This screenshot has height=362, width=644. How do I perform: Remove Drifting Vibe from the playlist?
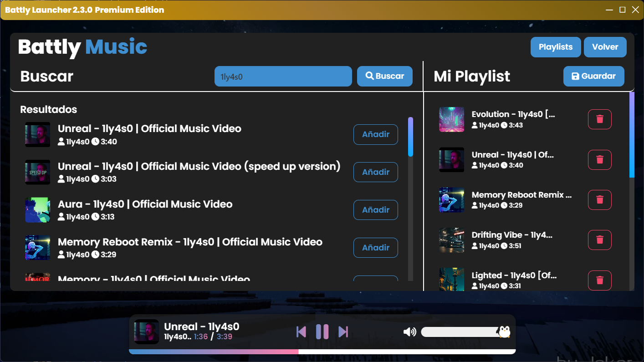click(x=600, y=240)
